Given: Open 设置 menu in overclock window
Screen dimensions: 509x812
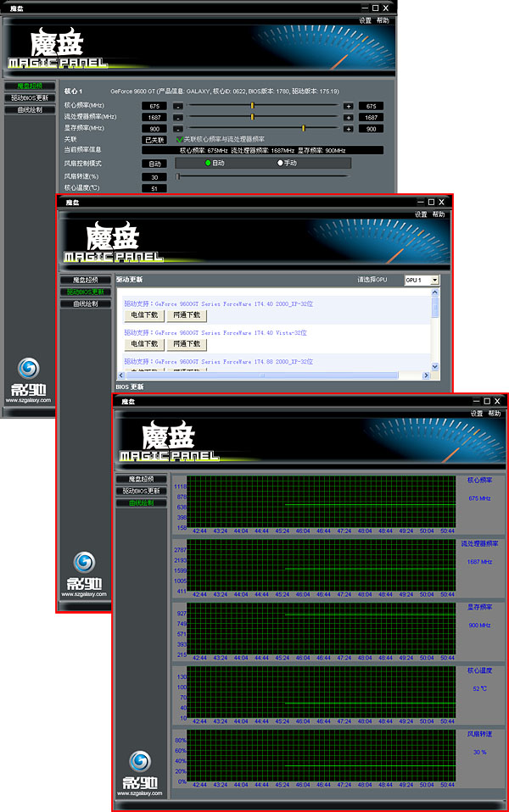Looking at the screenshot, I should tap(366, 20).
